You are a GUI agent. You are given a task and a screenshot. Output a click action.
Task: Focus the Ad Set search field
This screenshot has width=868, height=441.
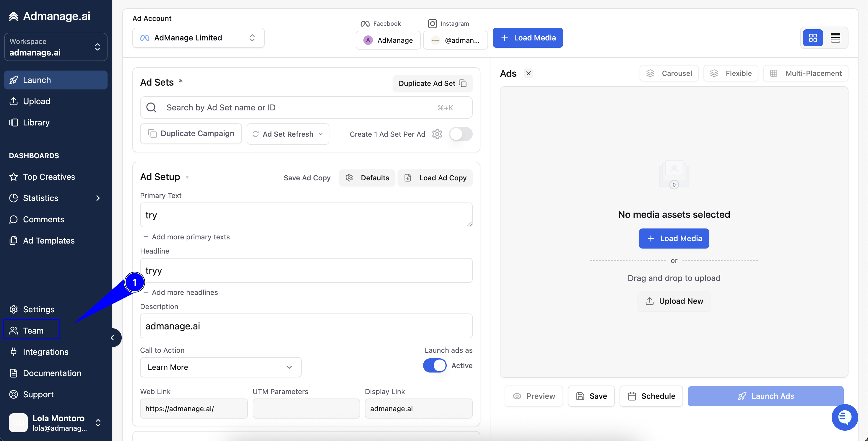306,107
